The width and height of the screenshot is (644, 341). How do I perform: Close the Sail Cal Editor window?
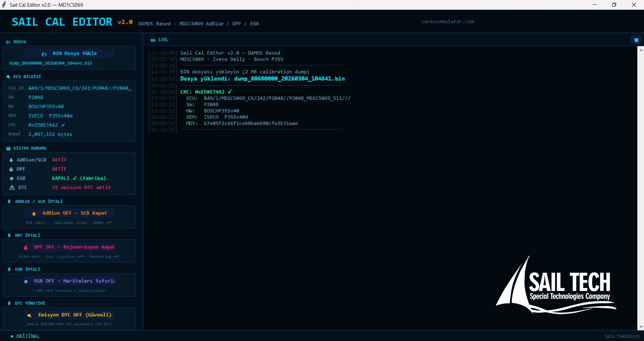coord(634,5)
